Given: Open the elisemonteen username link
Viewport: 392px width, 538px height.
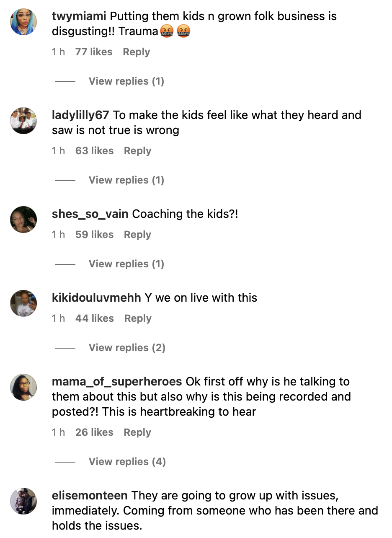Looking at the screenshot, I should click(90, 496).
